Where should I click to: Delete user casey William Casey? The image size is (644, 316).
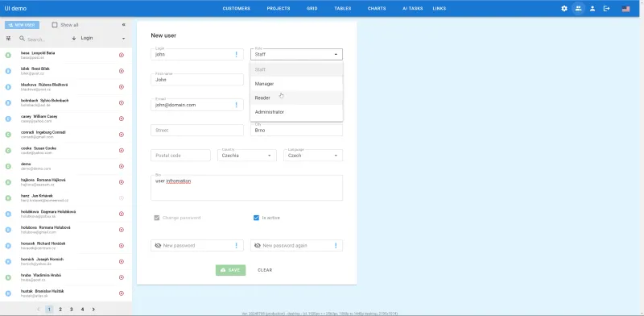(122, 118)
